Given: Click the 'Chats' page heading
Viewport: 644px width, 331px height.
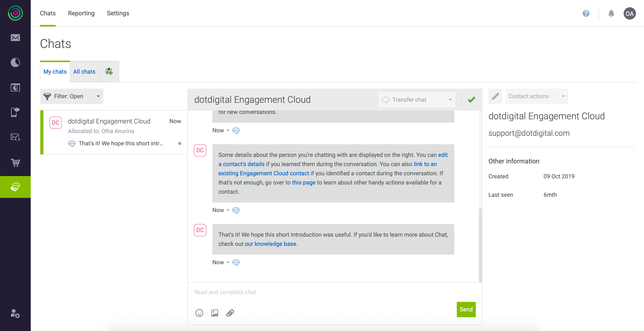Looking at the screenshot, I should pyautogui.click(x=55, y=44).
